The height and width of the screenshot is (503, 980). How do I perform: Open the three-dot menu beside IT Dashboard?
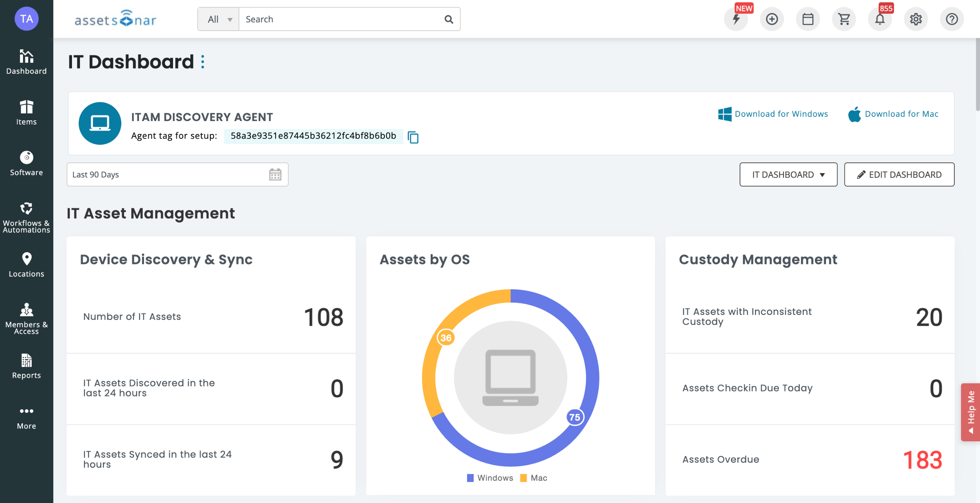(203, 62)
